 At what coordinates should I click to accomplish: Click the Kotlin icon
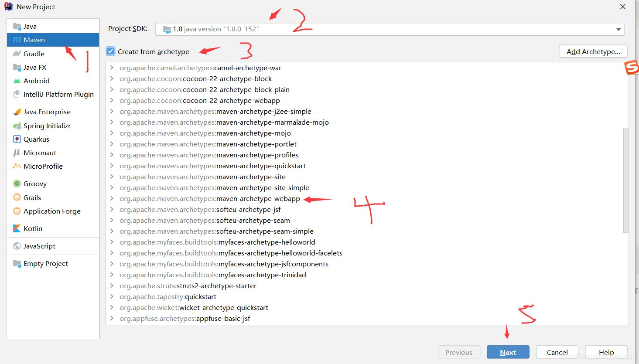point(17,228)
